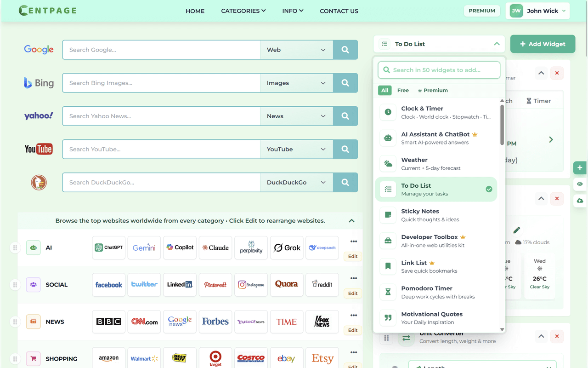Viewport: 588px width, 368px height.
Task: Click the green plus icon on right edge
Action: pos(580,167)
